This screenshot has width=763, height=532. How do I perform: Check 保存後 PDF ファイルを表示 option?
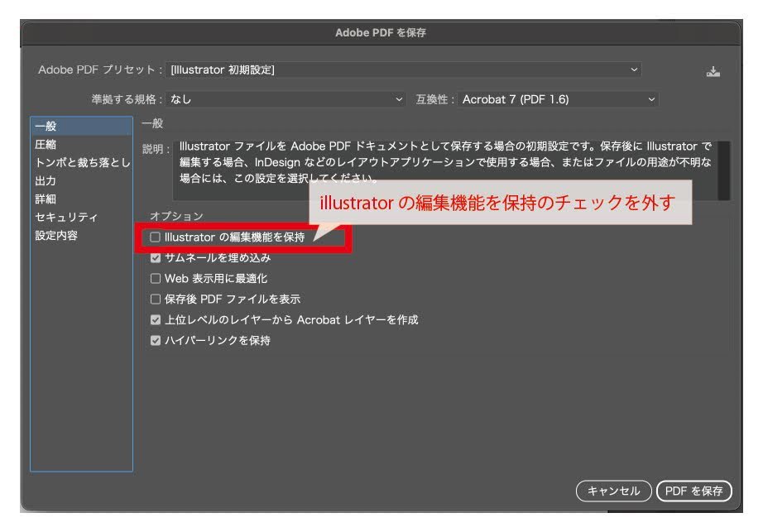[156, 299]
